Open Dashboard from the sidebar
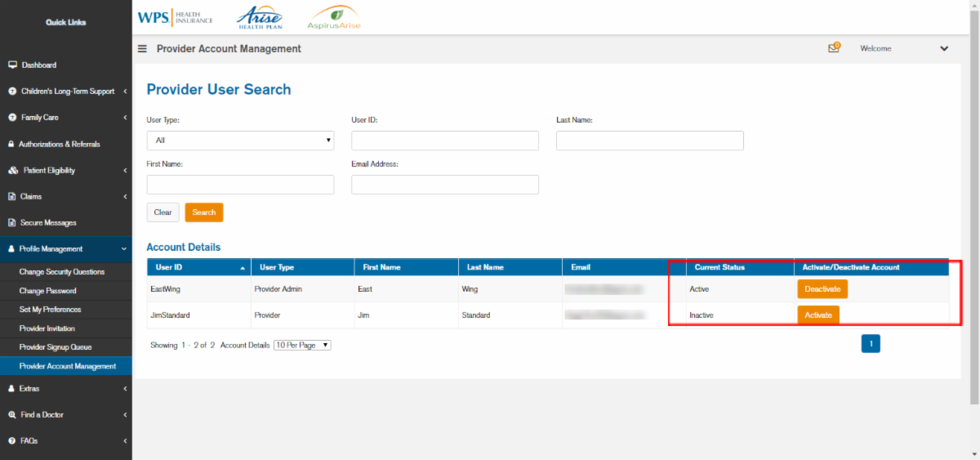Image resolution: width=980 pixels, height=460 pixels. 38,65
